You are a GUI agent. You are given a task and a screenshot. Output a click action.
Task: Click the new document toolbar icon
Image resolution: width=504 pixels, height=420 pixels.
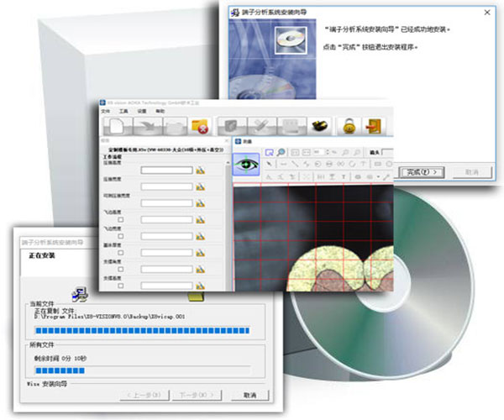point(117,126)
